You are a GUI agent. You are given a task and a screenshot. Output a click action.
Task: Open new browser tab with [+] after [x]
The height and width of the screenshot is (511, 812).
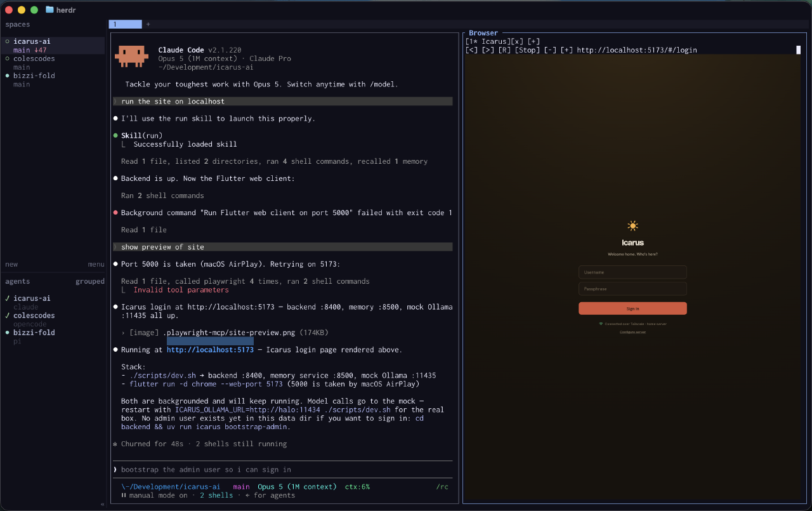(534, 41)
